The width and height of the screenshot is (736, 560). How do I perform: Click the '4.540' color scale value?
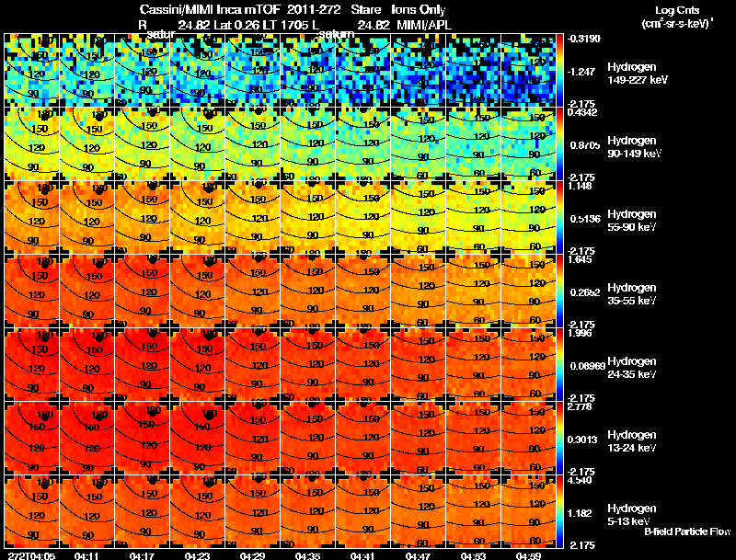coord(580,481)
